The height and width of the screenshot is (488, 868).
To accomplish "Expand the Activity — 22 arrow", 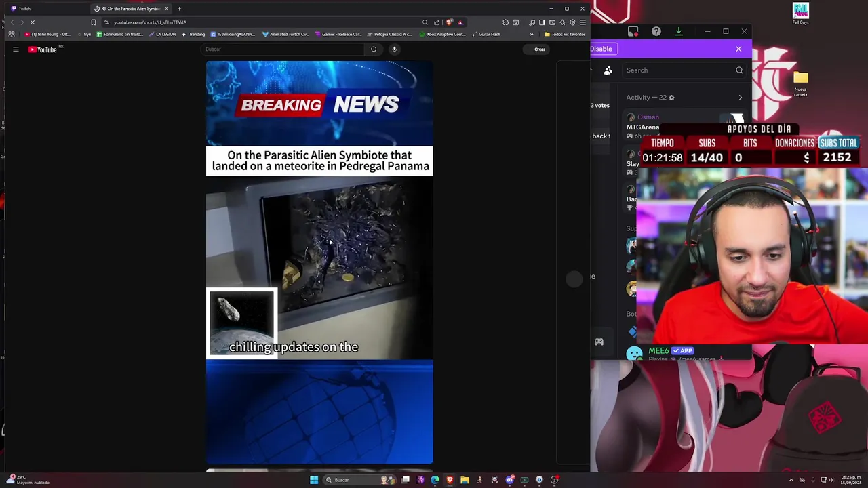I will tap(740, 98).
